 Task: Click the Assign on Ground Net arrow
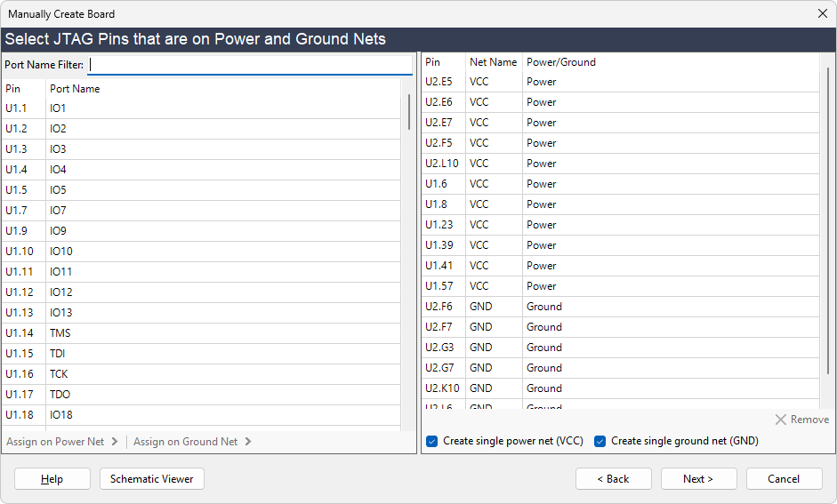pos(247,442)
